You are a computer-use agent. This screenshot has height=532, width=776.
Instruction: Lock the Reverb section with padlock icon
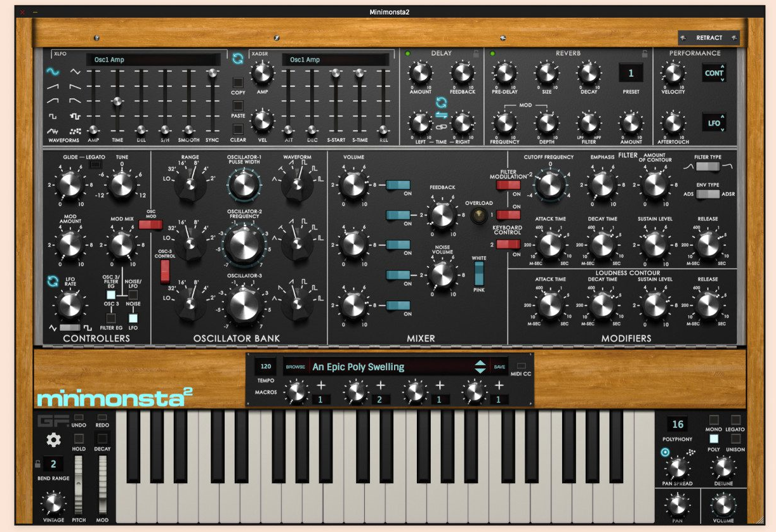pyautogui.click(x=645, y=54)
